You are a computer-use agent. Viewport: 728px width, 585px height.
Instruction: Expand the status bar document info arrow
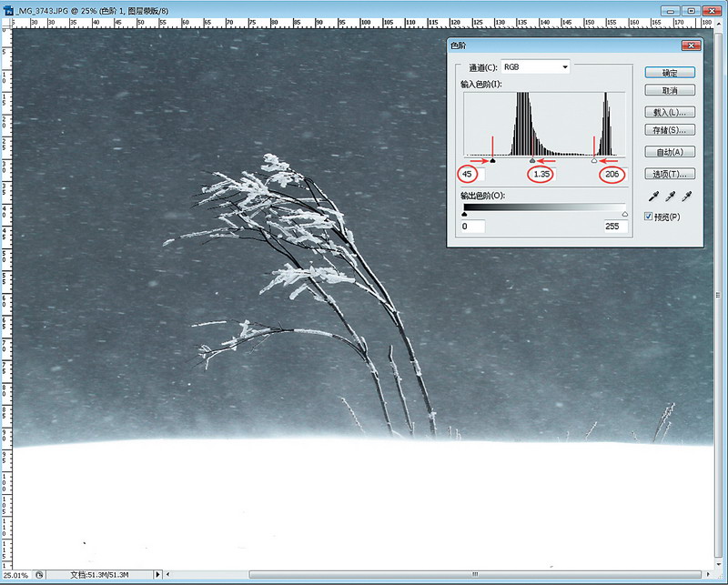point(157,575)
